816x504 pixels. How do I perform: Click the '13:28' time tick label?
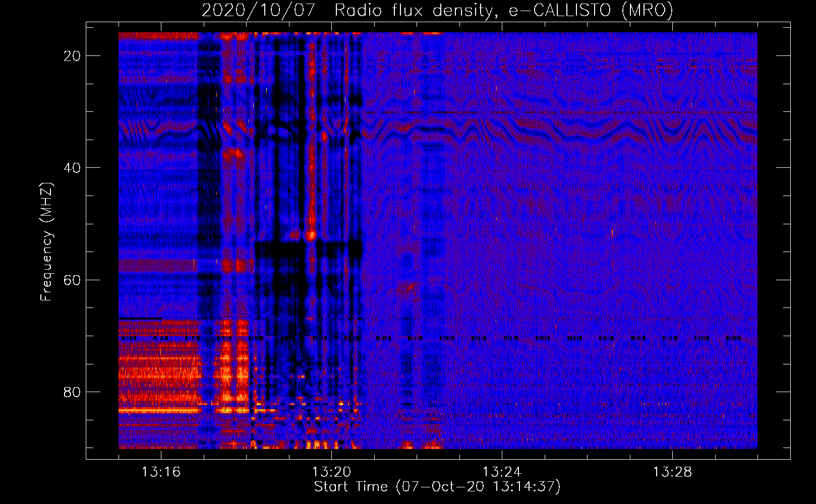(672, 472)
